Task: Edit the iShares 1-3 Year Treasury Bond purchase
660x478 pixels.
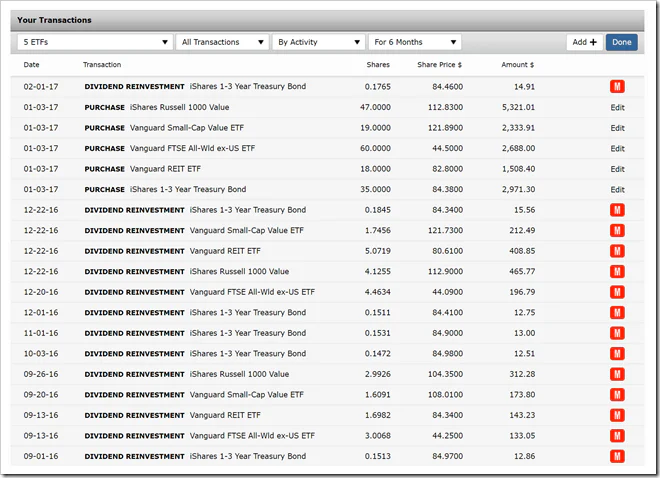Action: click(x=617, y=190)
